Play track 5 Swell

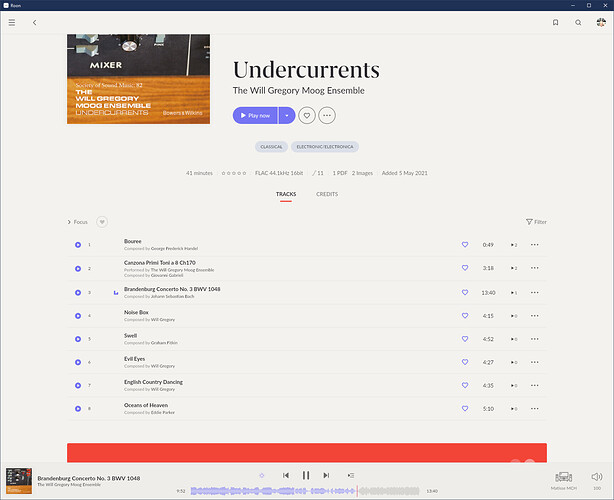click(78, 339)
